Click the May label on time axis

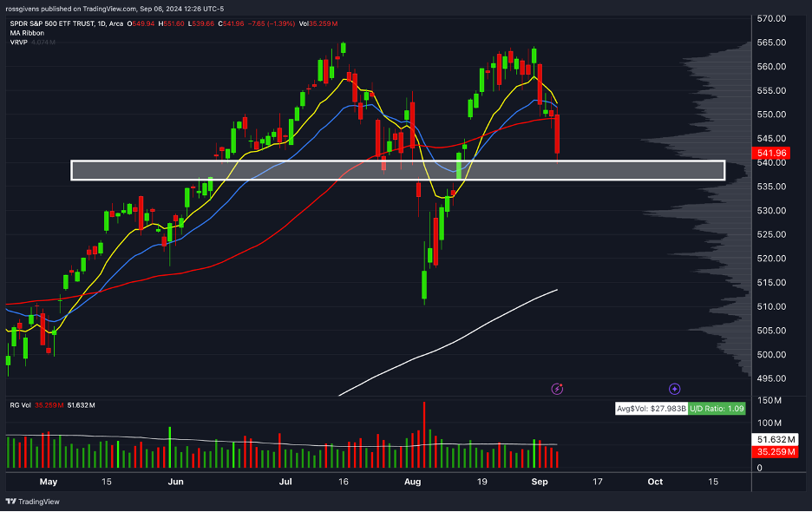coord(49,482)
